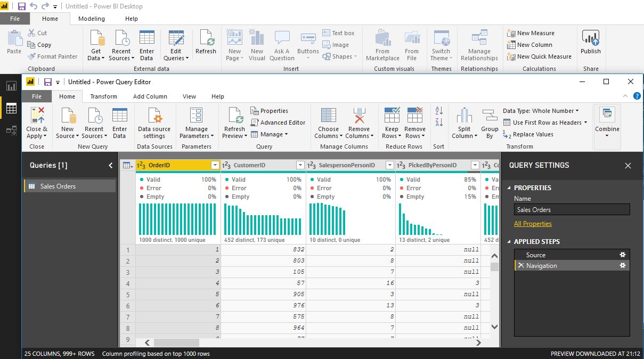Click Replace Values
Screen dimensions: 644x359
(528, 134)
